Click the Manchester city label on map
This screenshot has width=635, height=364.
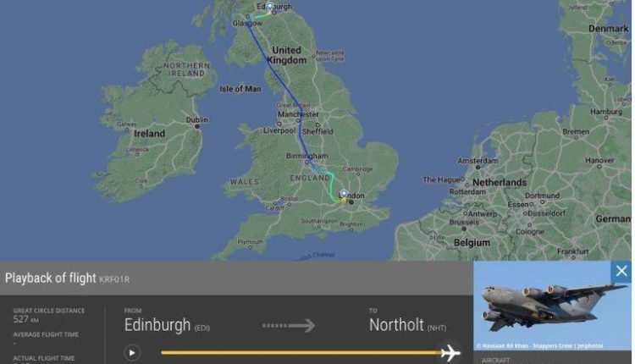(x=298, y=114)
